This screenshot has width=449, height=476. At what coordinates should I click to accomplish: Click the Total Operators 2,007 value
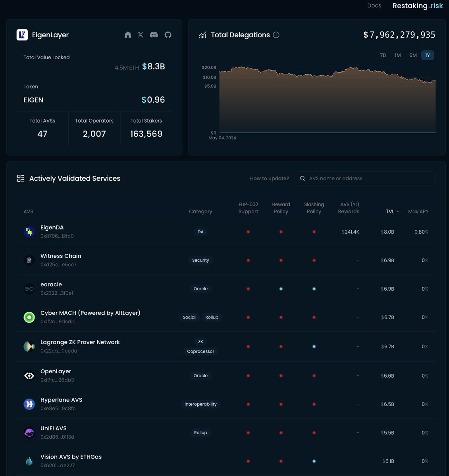94,134
